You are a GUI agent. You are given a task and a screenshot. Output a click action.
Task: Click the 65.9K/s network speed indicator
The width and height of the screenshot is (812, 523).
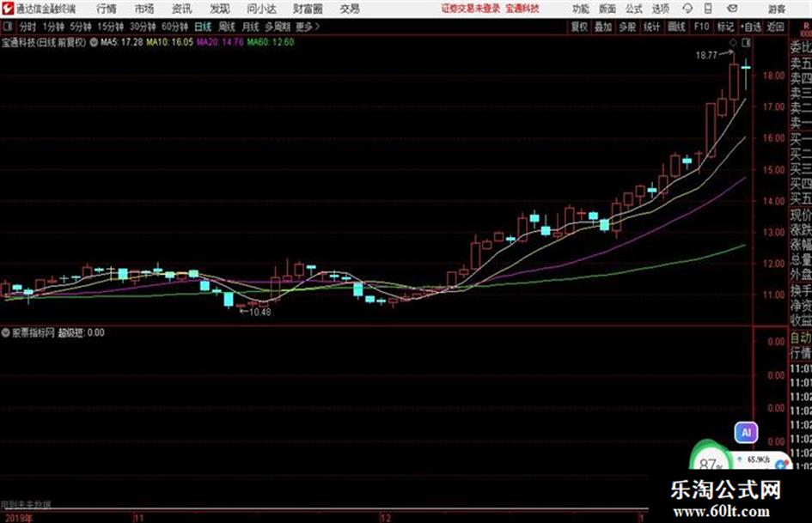click(759, 459)
